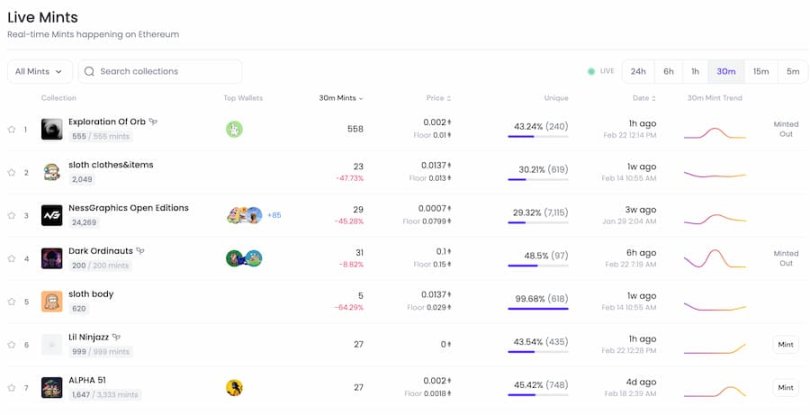Select the sloth body collection icon

52,301
